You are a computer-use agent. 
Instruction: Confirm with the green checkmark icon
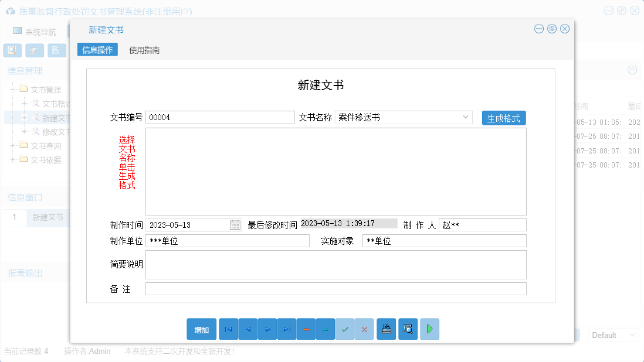(x=345, y=329)
